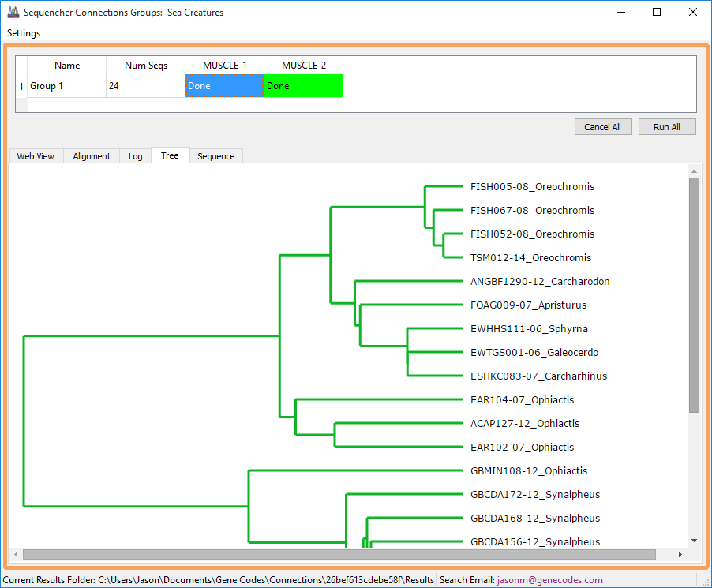Screen dimensions: 712x588
Task: Click the EAR102-07_Ophiactis label
Action: point(523,447)
